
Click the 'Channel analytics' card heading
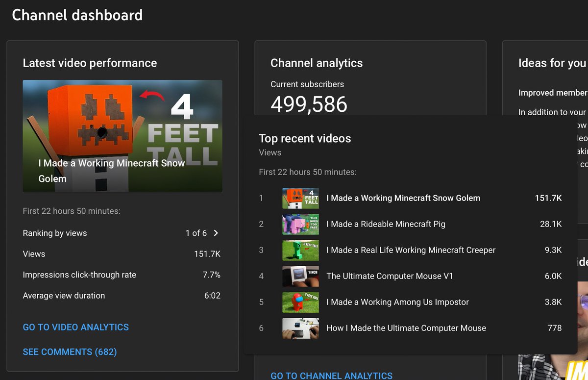[x=317, y=63]
